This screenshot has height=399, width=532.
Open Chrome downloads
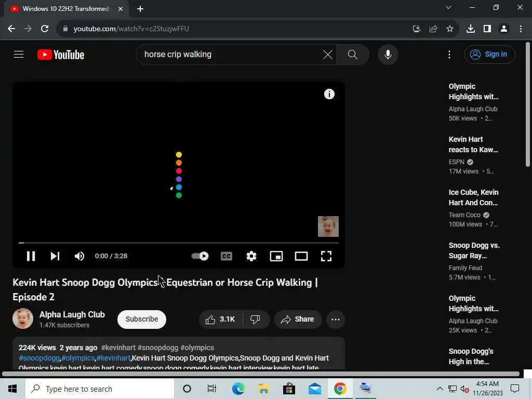coord(471,29)
